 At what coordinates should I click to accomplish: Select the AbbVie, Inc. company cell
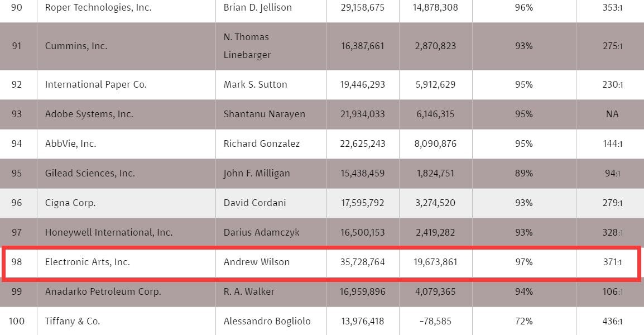pyautogui.click(x=70, y=143)
